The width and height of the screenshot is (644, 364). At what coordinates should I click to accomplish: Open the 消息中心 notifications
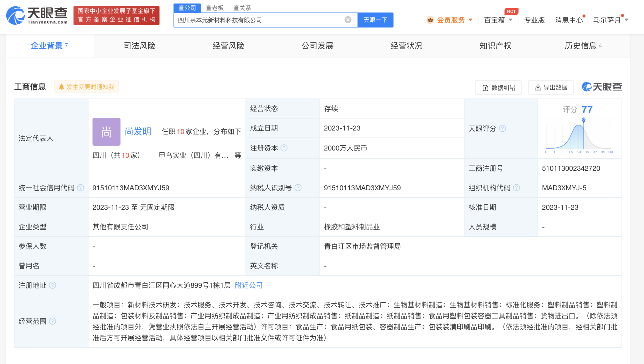pos(569,20)
